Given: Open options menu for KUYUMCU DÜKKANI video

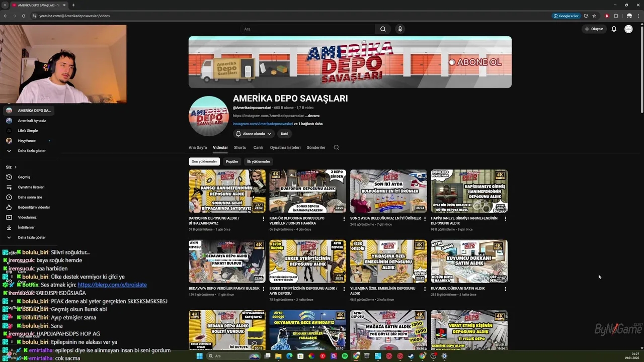Looking at the screenshot, I should [x=505, y=289].
